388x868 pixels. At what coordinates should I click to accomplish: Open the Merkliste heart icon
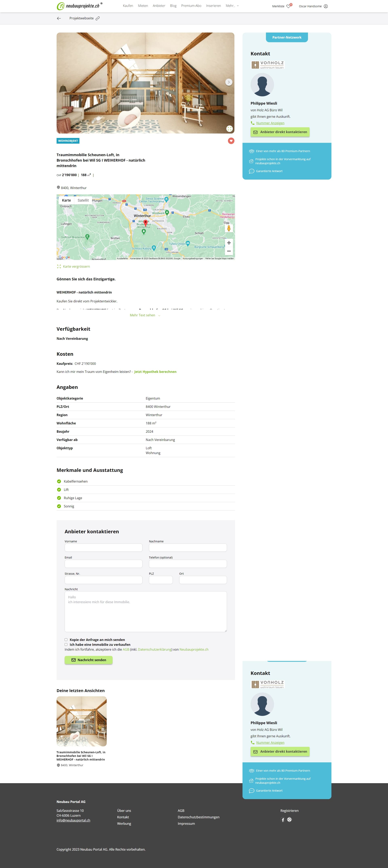click(x=288, y=6)
